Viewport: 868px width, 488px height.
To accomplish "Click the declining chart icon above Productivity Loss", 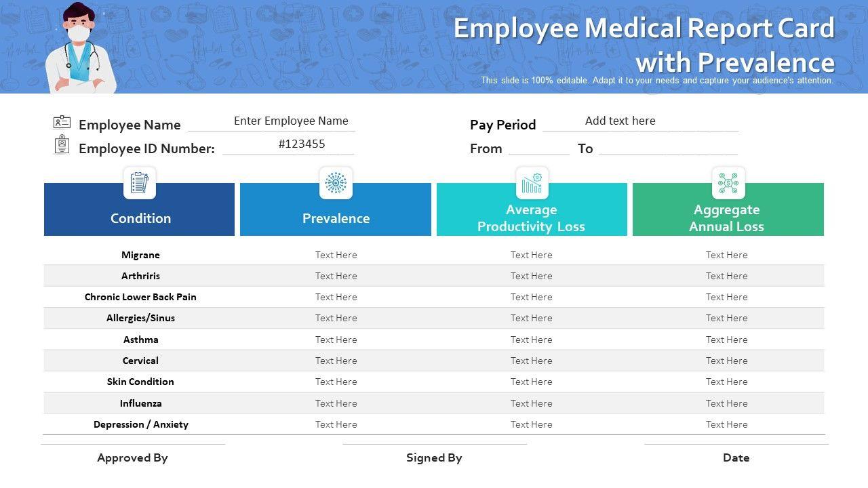I will 532,183.
